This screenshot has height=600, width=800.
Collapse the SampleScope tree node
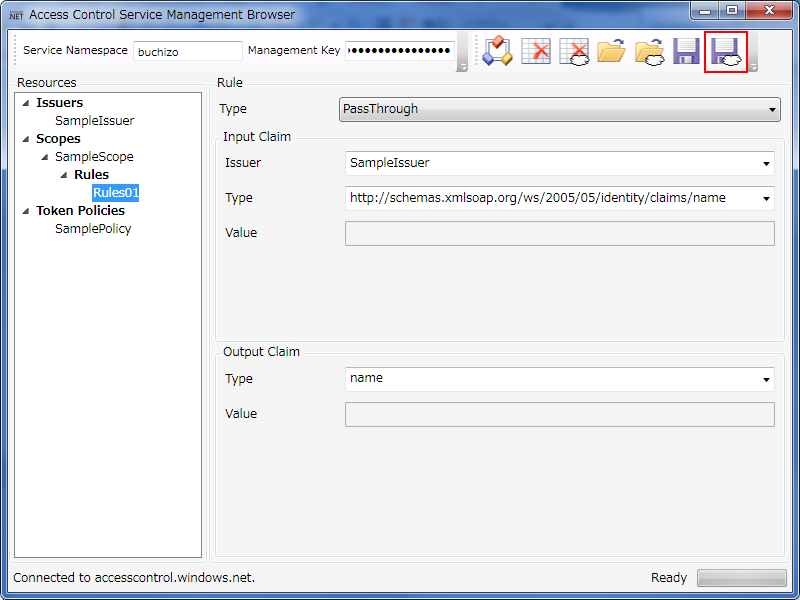(x=45, y=158)
